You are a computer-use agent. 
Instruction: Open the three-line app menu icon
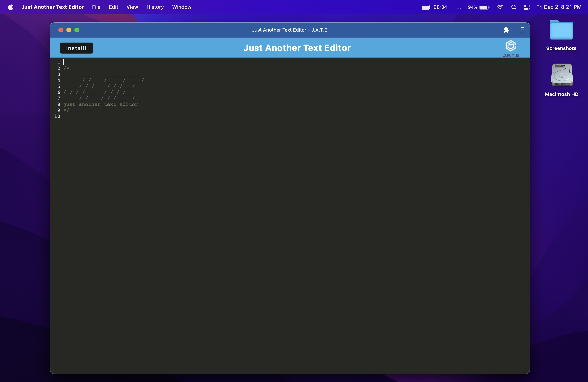[x=522, y=30]
